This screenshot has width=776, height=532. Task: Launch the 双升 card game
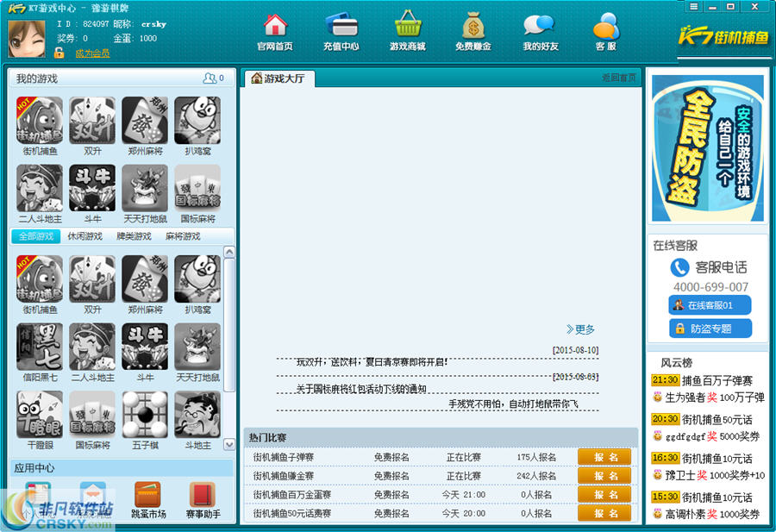pos(92,120)
